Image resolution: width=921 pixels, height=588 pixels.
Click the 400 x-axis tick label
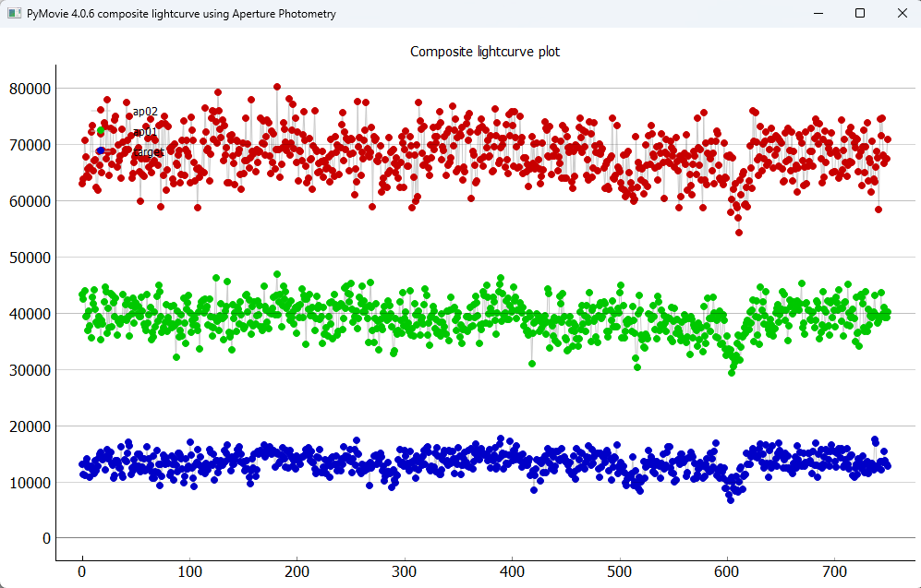[512, 571]
